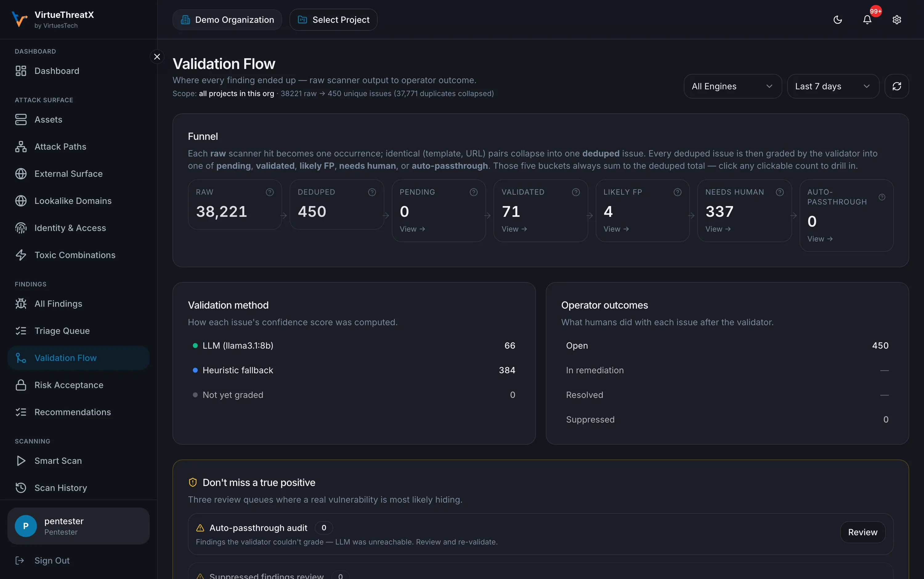
Task: Click the Dashboard grid icon
Action: pyautogui.click(x=21, y=71)
